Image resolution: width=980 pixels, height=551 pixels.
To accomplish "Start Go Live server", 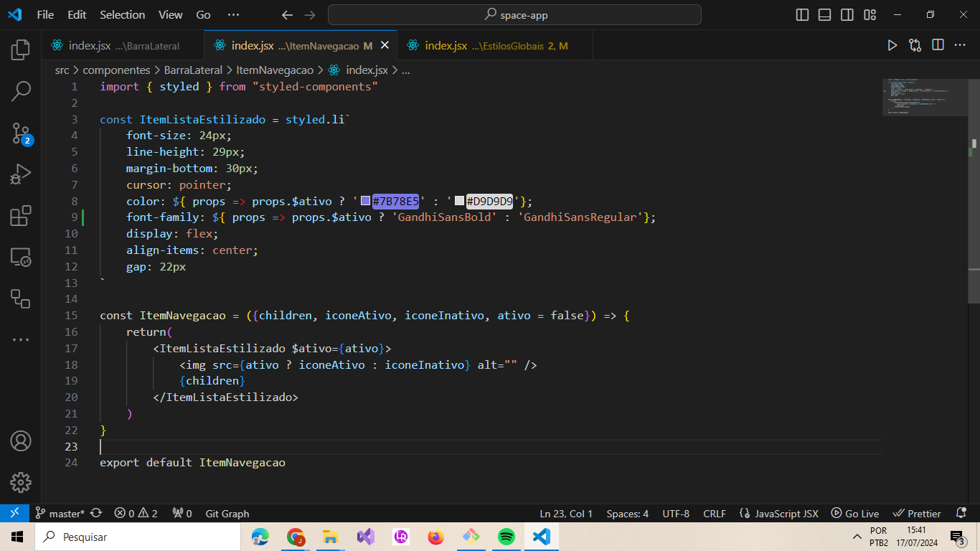I will click(x=855, y=514).
